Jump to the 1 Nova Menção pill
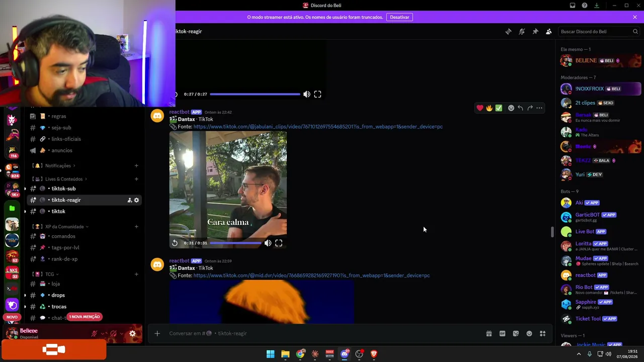Image resolution: width=644 pixels, height=362 pixels. 85,317
